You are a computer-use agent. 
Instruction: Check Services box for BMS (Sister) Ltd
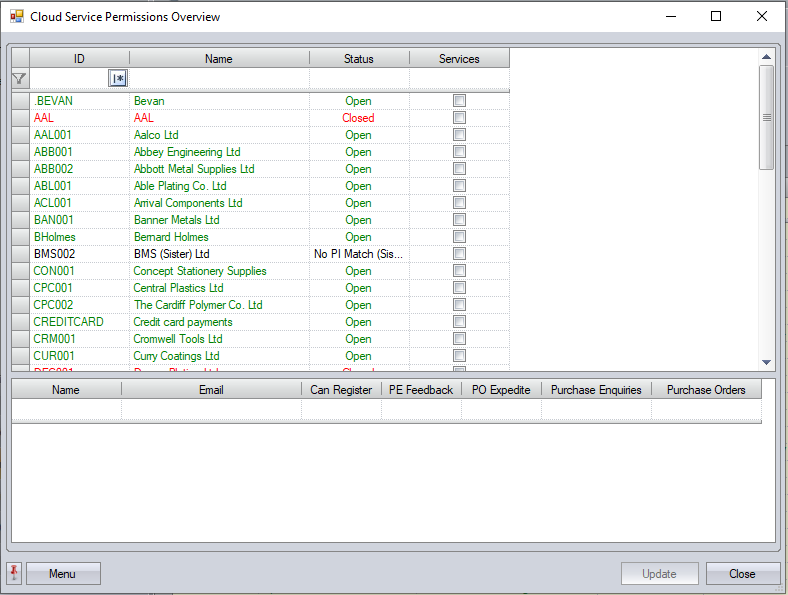pyautogui.click(x=459, y=254)
